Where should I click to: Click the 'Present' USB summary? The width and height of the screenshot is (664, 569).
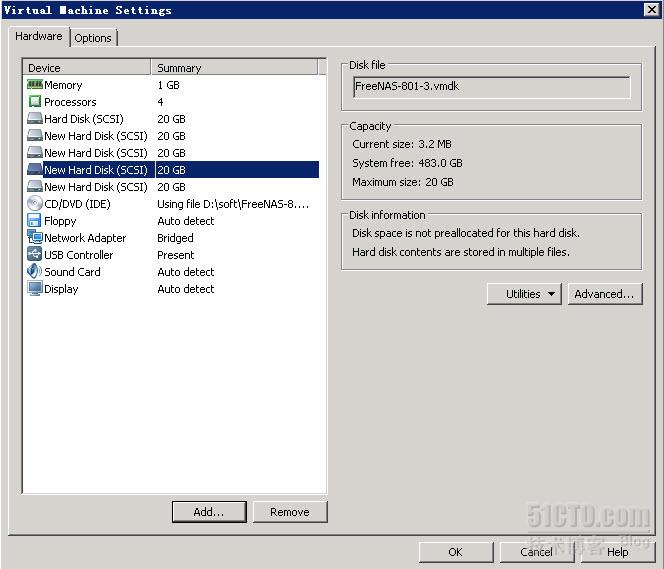tap(176, 255)
